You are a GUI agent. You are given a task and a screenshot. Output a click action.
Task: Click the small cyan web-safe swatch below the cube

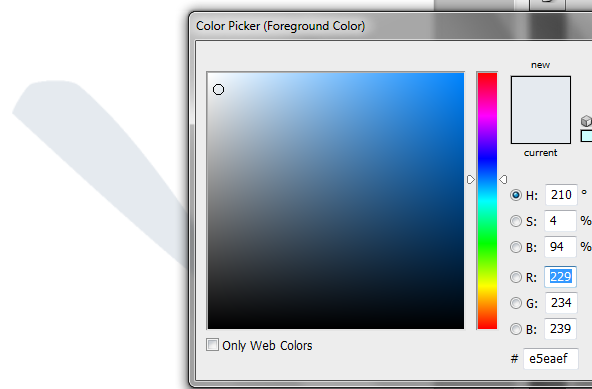[x=587, y=136]
